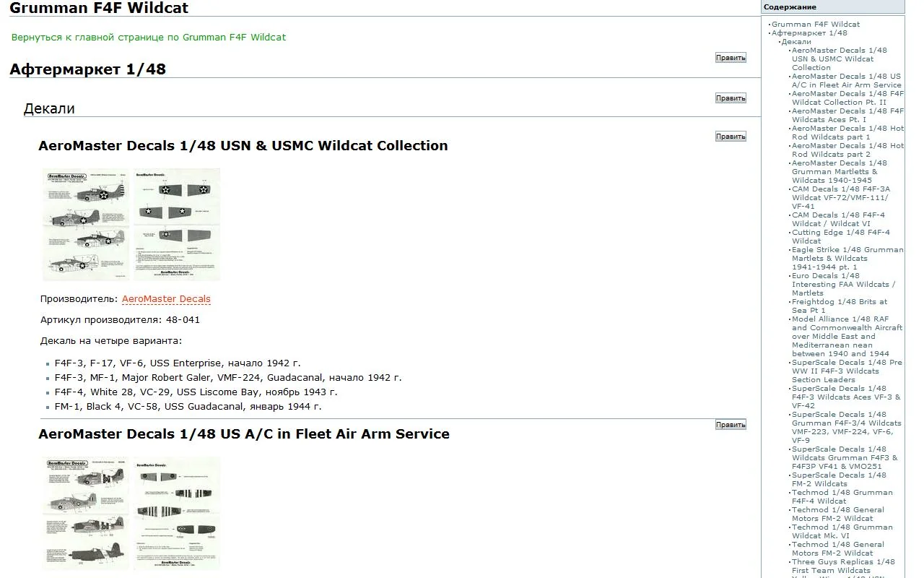
Task: Go to Hot Rod Wildcats part 1 entry
Action: point(847,133)
